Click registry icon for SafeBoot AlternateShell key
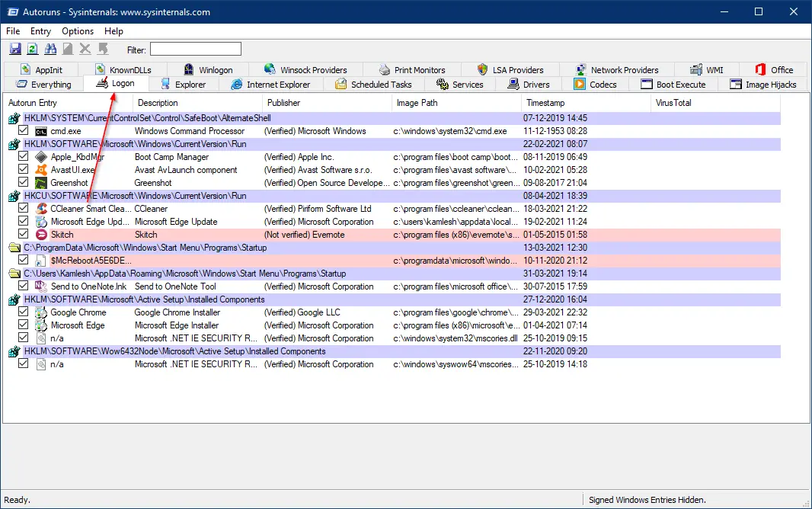 [x=14, y=119]
